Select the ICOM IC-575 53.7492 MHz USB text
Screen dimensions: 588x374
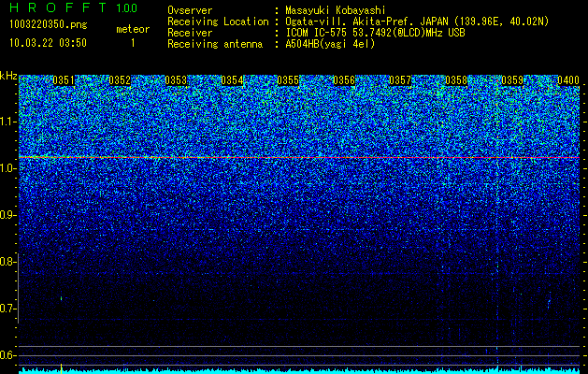(375, 33)
